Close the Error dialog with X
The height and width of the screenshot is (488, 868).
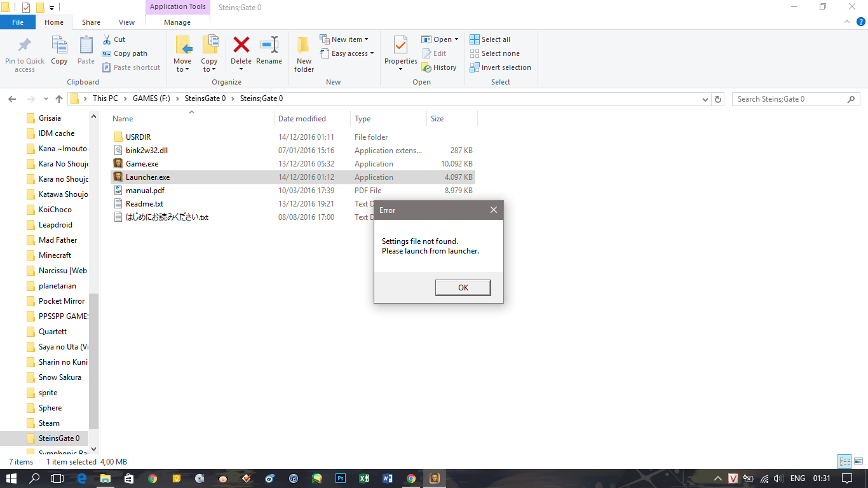[x=494, y=210]
